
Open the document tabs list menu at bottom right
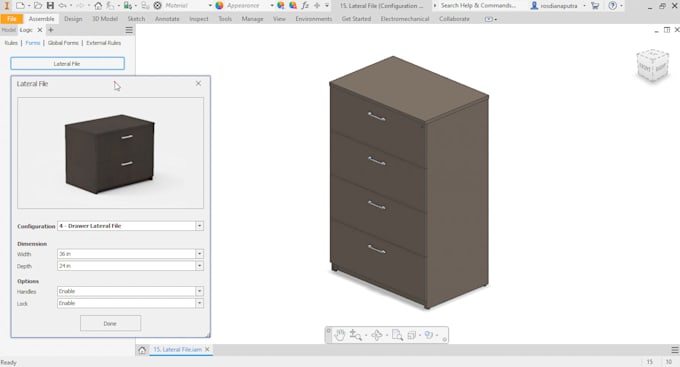[x=674, y=350]
